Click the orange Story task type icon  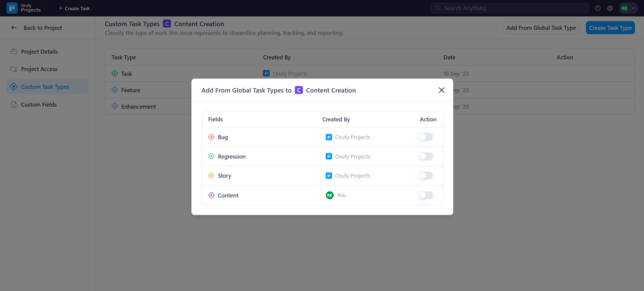click(211, 176)
